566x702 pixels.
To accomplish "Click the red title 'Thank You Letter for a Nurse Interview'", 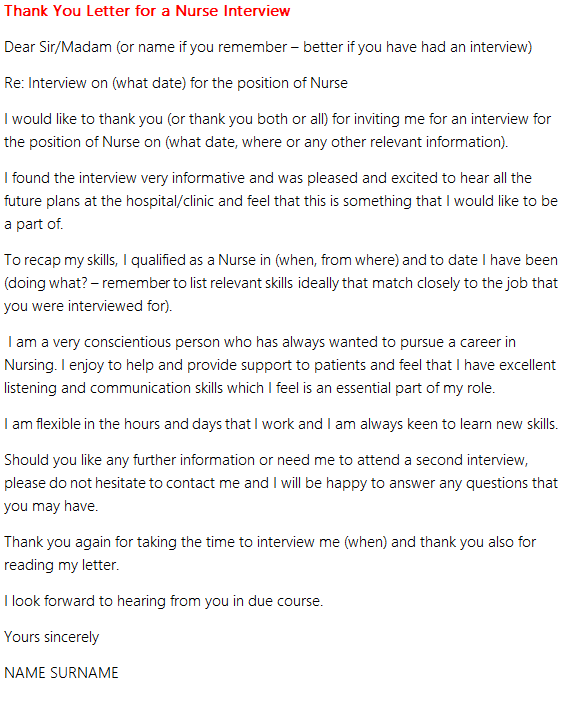I will click(x=147, y=11).
